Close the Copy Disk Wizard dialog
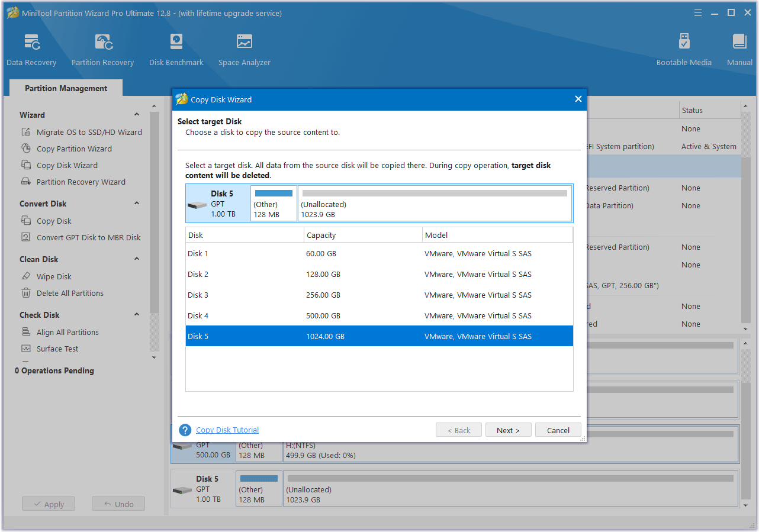 (x=578, y=99)
